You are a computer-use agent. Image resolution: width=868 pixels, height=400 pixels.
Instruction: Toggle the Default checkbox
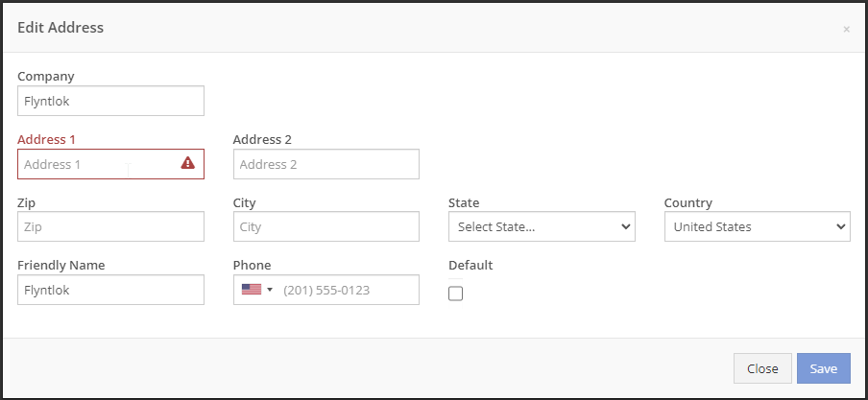(x=455, y=294)
